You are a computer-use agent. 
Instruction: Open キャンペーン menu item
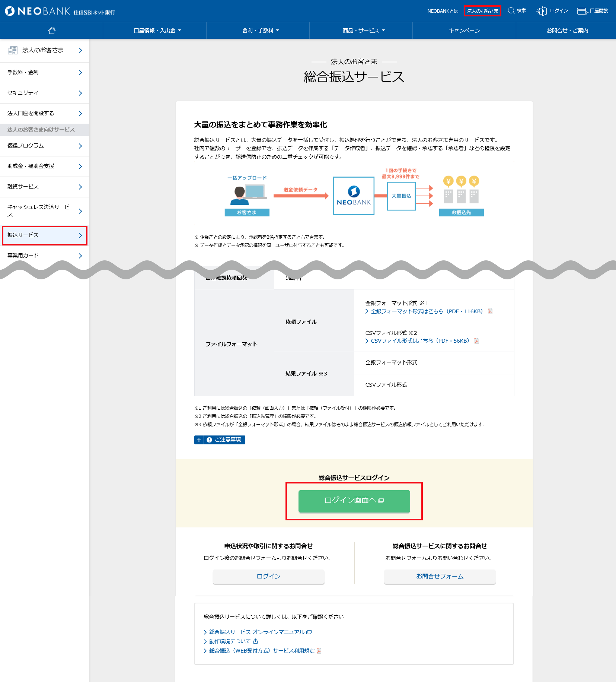[464, 31]
